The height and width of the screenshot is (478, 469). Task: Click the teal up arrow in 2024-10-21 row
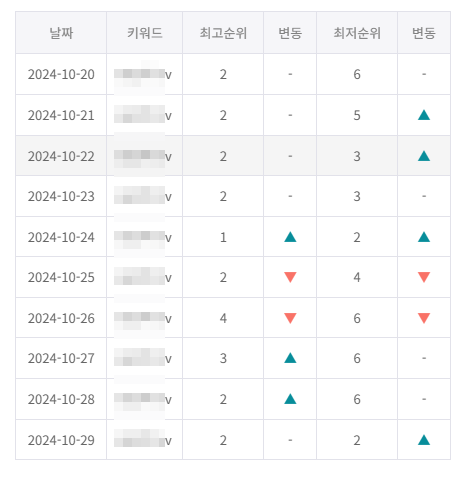(424, 115)
